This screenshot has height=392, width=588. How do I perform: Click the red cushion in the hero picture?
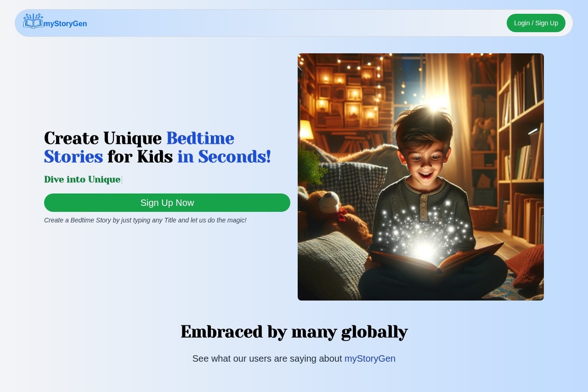(x=528, y=267)
